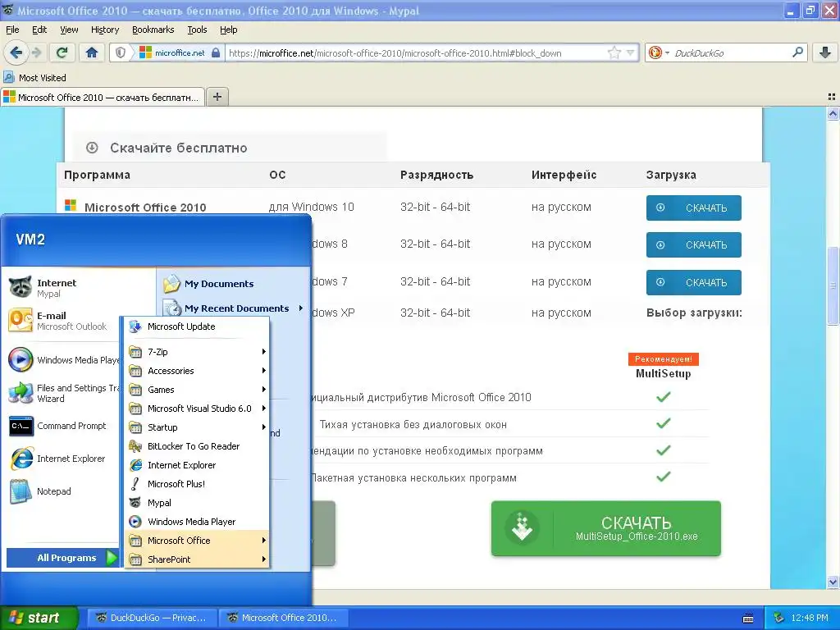This screenshot has height=630, width=840.
Task: Expand the Accessories submenu
Action: pos(197,371)
